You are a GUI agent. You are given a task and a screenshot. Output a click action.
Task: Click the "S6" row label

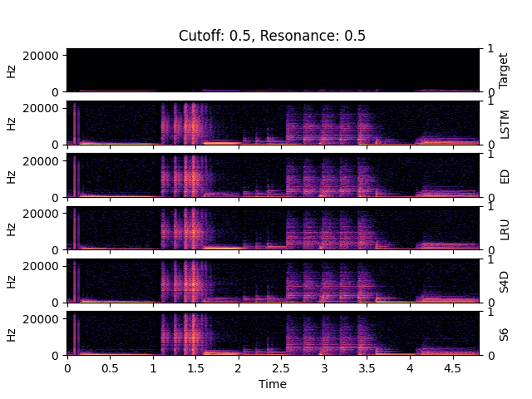pyautogui.click(x=504, y=333)
